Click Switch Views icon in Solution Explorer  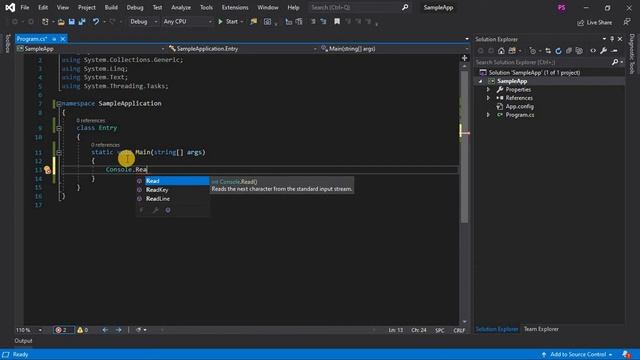tap(512, 51)
